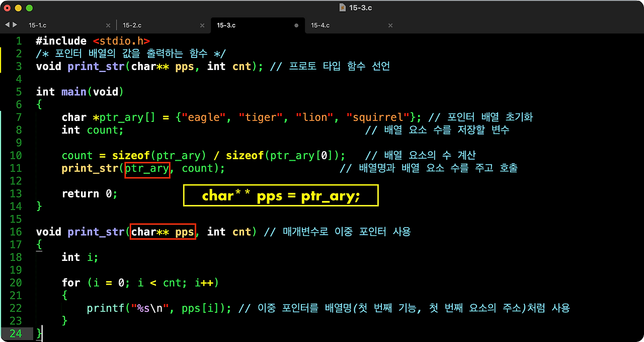Click the red-boxed ptr_ary argument on line 11
This screenshot has width=644, height=342.
coord(147,168)
